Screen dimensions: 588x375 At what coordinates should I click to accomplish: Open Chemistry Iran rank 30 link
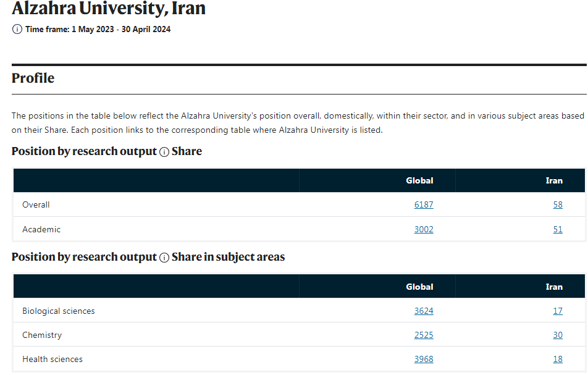point(558,335)
